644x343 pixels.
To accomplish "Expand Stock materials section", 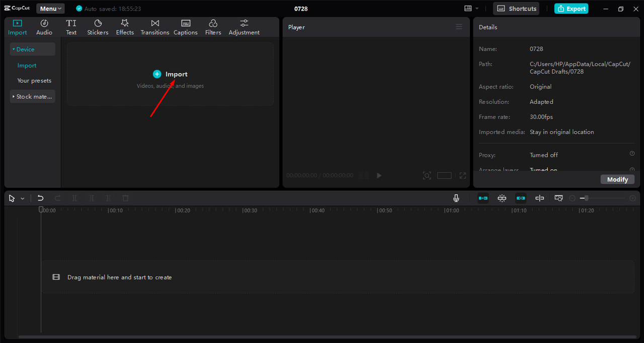I will [32, 97].
